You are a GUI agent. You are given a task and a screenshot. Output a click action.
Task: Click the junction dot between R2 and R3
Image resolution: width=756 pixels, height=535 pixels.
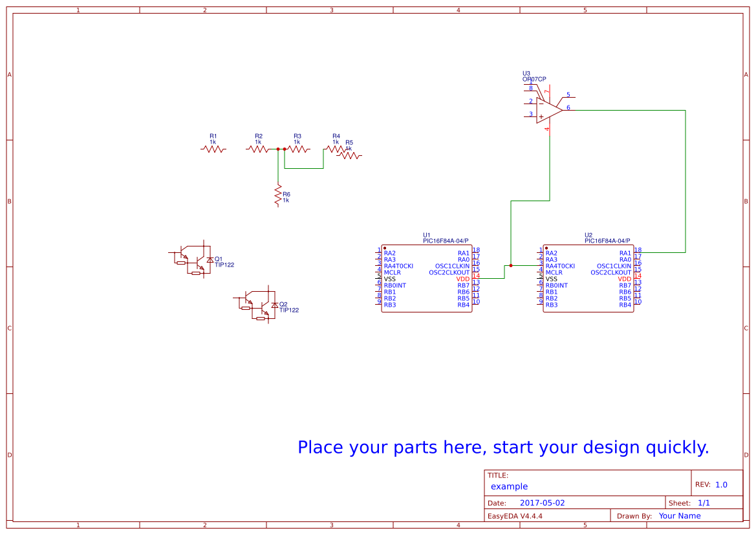tap(278, 149)
